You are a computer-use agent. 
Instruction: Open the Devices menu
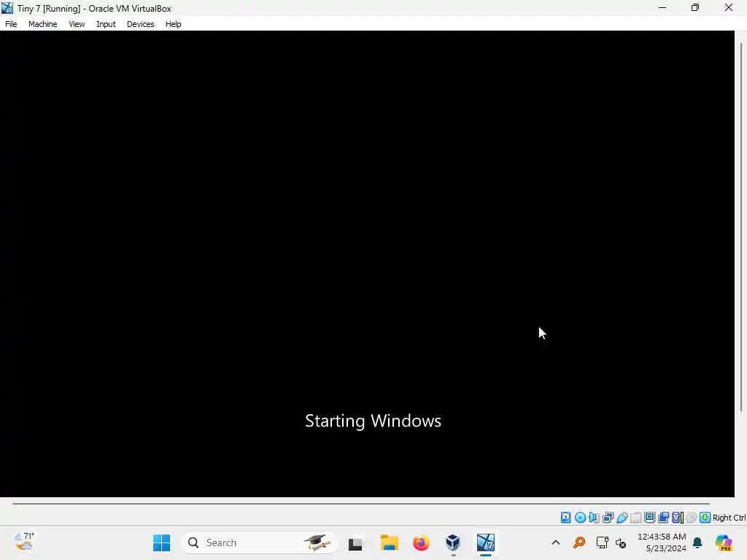click(140, 24)
